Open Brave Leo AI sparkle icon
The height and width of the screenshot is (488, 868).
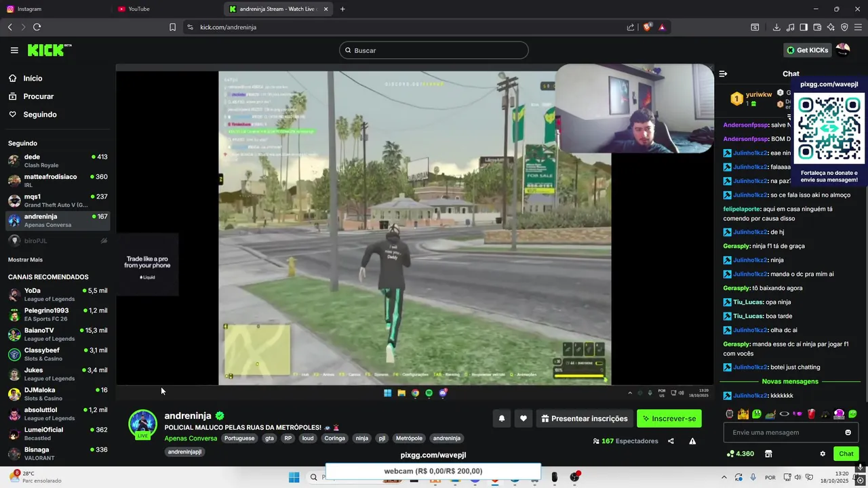point(831,27)
